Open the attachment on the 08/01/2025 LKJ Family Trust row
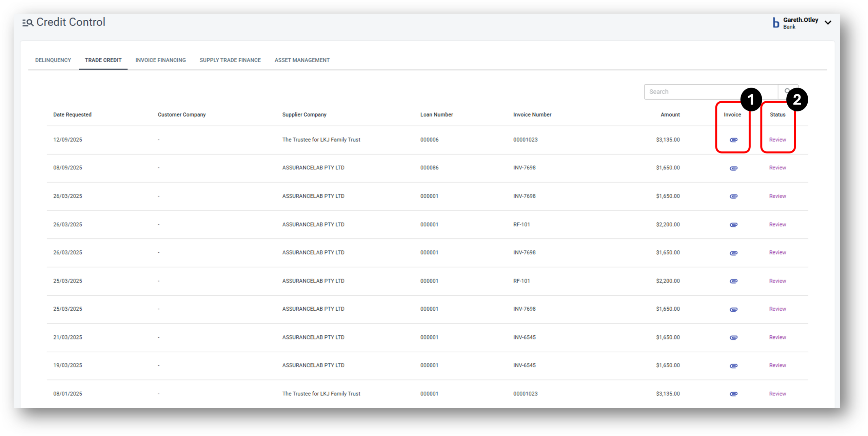Image resolution: width=868 pixels, height=436 pixels. tap(733, 393)
